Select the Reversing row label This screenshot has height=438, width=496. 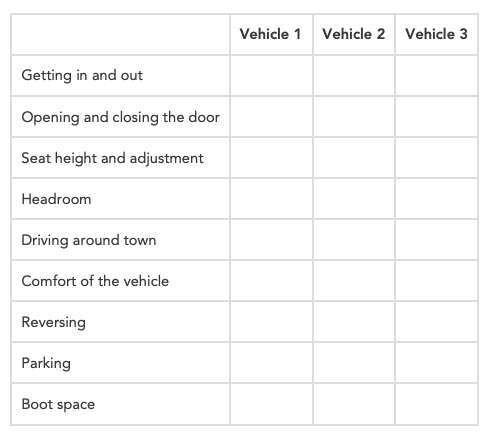tap(54, 322)
